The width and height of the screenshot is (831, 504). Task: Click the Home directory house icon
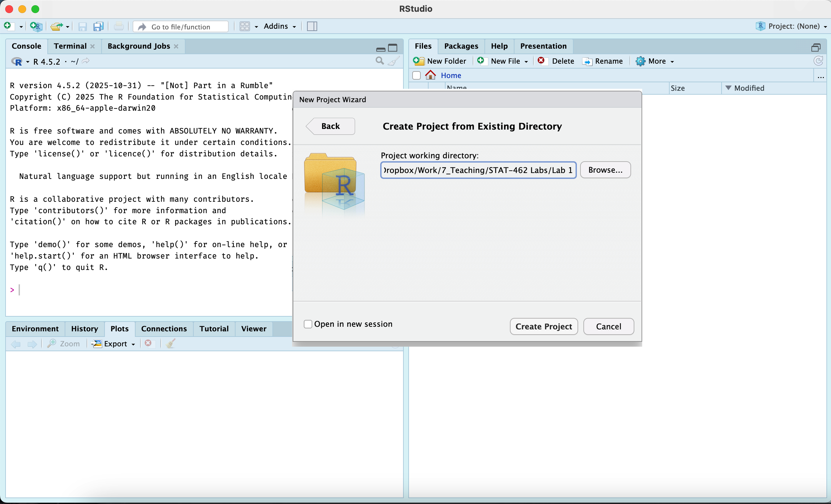pos(430,75)
